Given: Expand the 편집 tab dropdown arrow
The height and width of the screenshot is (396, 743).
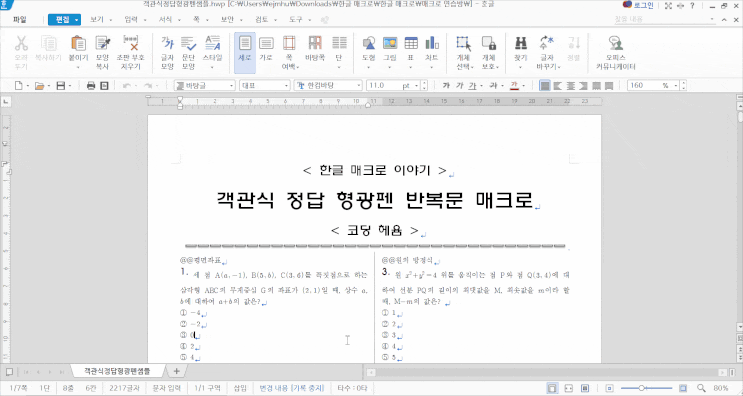Looking at the screenshot, I should (76, 20).
